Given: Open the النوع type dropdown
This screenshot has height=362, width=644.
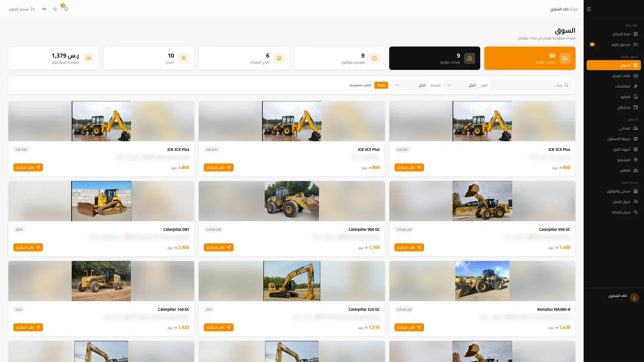Looking at the screenshot, I should [461, 85].
